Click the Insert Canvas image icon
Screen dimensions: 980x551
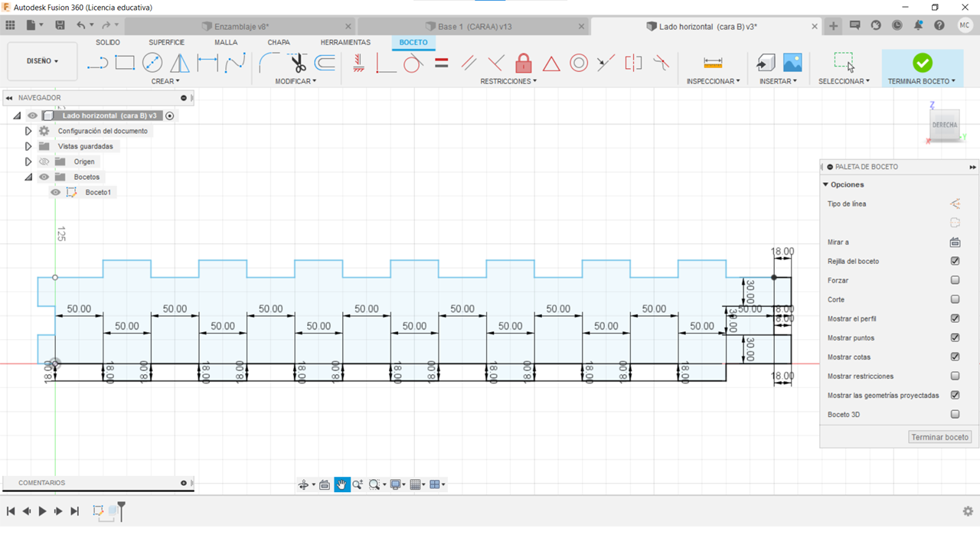(x=792, y=63)
